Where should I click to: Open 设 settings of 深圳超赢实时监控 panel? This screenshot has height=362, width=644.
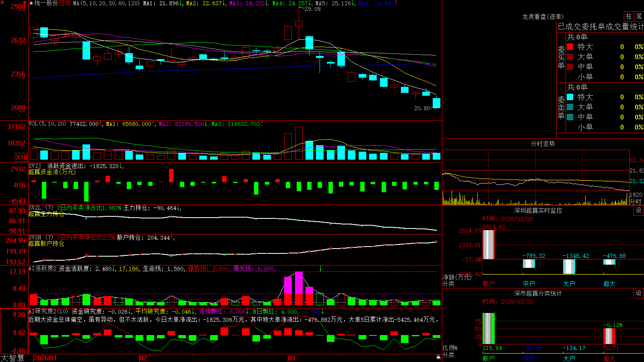point(639,210)
